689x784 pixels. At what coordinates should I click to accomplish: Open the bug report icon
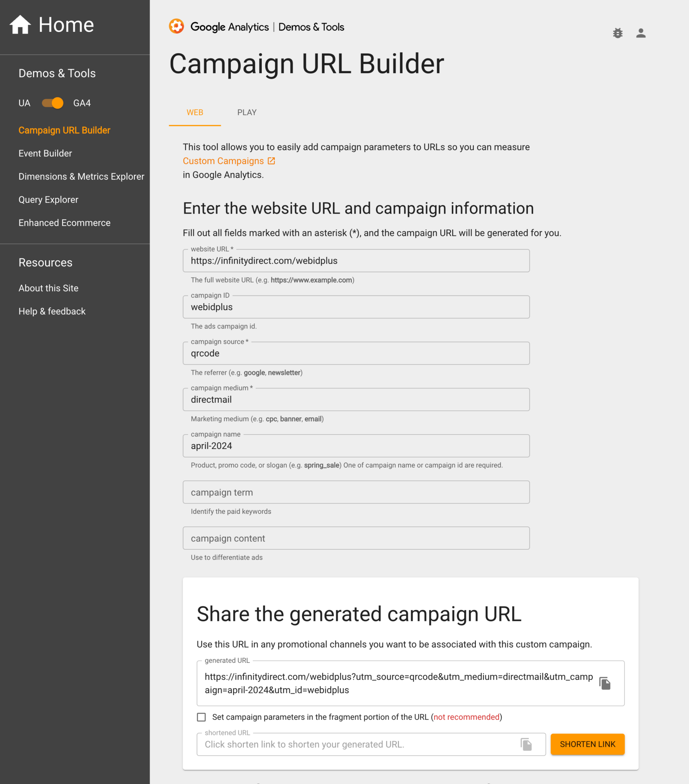point(618,33)
